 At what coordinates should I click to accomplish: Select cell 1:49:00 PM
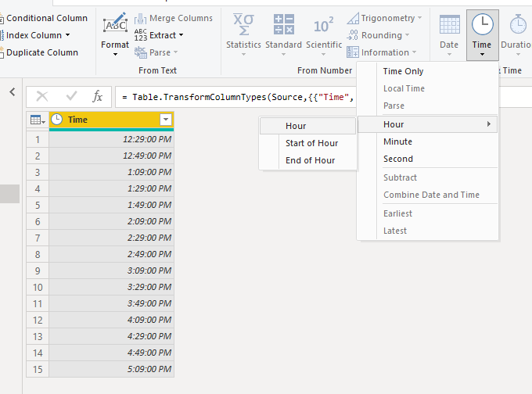111,205
